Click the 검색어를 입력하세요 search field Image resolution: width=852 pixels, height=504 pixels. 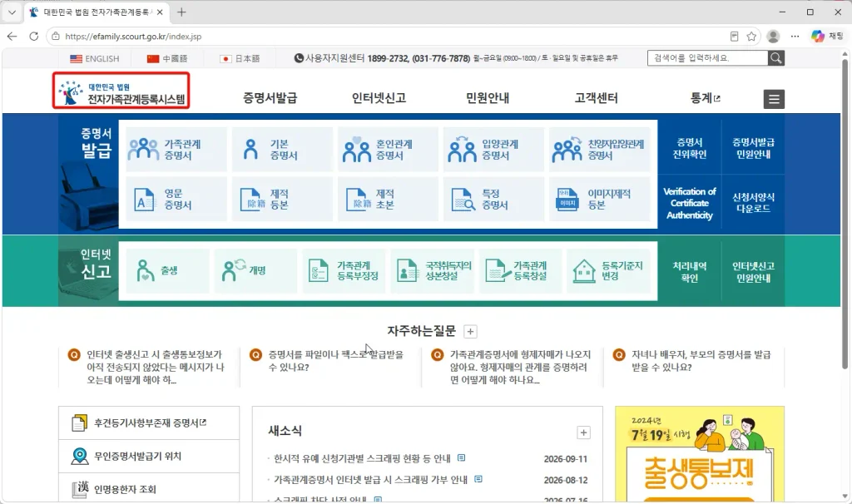pos(707,58)
